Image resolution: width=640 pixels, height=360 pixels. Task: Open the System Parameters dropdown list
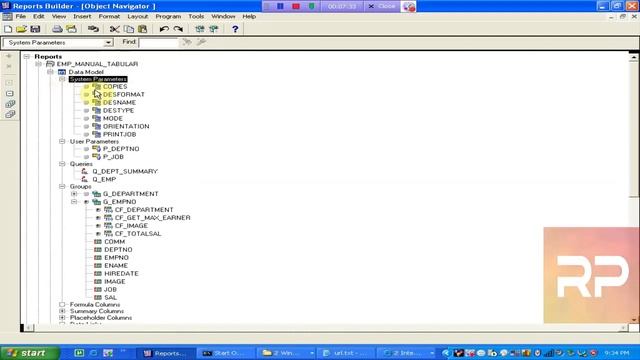(108, 42)
